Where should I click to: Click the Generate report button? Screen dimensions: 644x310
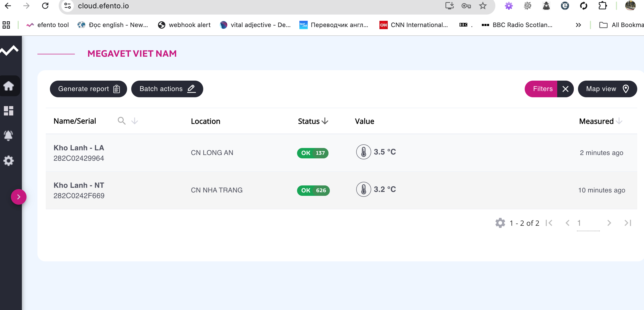88,89
